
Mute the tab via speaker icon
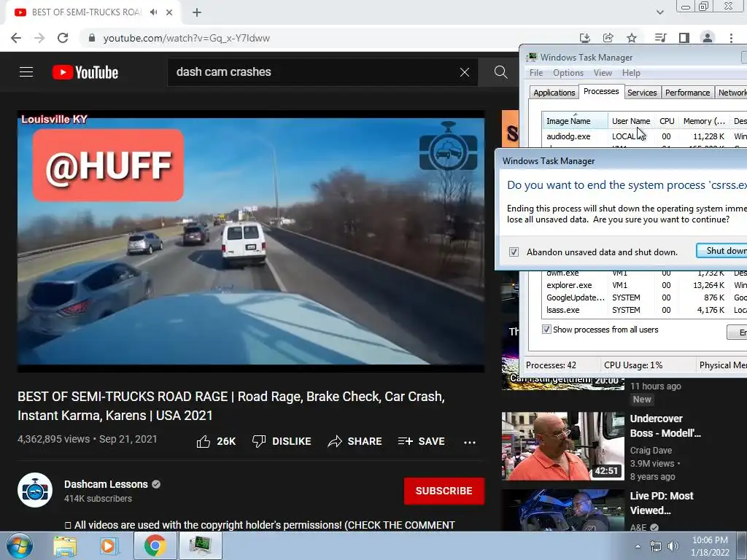153,12
